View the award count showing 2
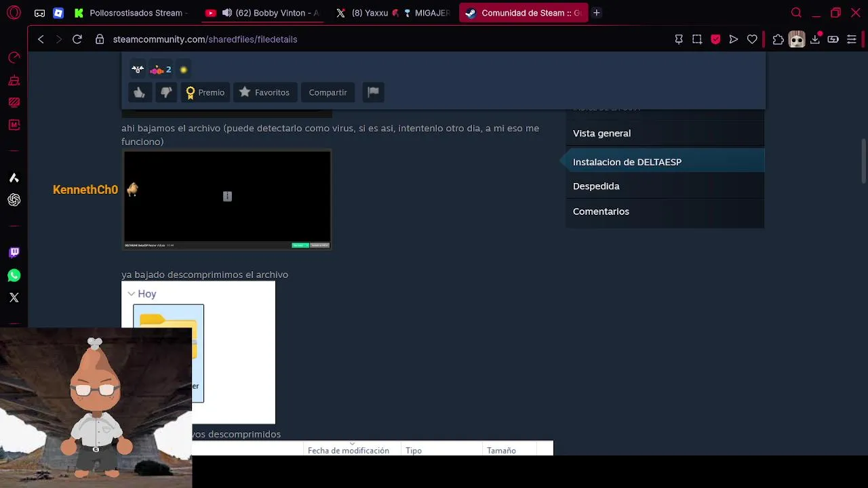Screen dimensions: 868x488 pyautogui.click(x=161, y=69)
